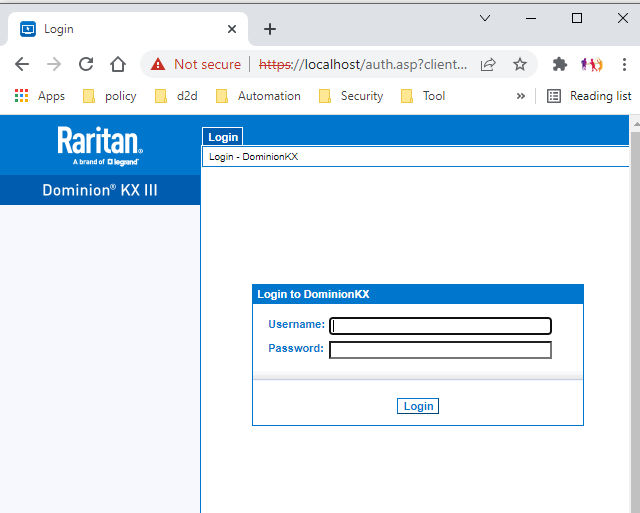Screen dimensions: 640x513
Task: Expand the tab search chevron
Action: pyautogui.click(x=485, y=18)
